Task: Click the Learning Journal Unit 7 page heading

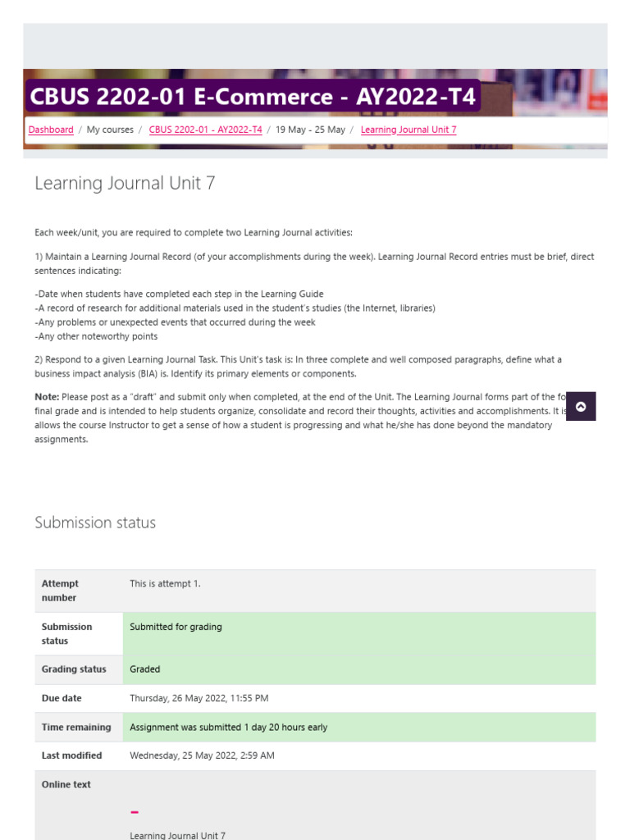Action: click(x=125, y=183)
